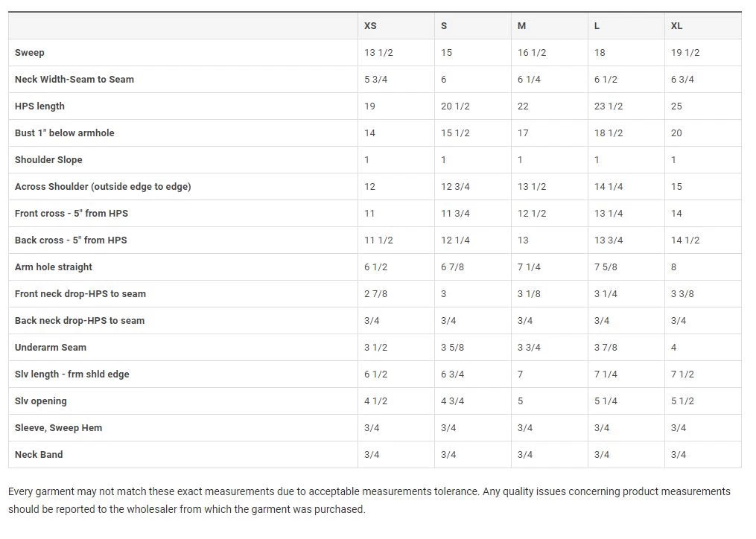This screenshot has width=756, height=539.
Task: Click the Bust value for size M
Action: [x=523, y=133]
